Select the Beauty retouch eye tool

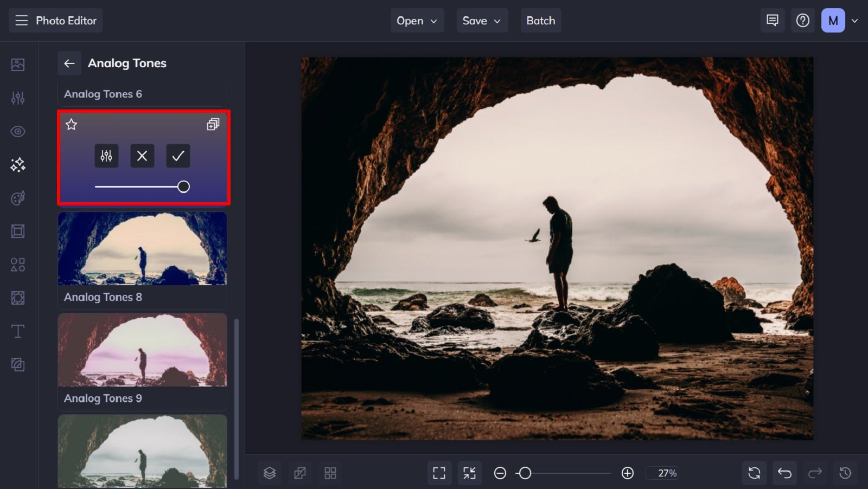click(x=18, y=131)
